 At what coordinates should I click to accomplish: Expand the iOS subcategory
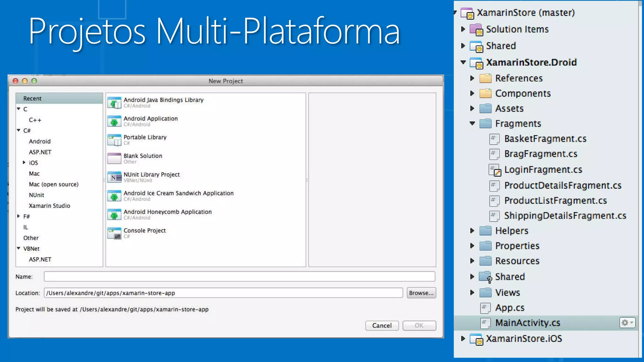(x=24, y=162)
